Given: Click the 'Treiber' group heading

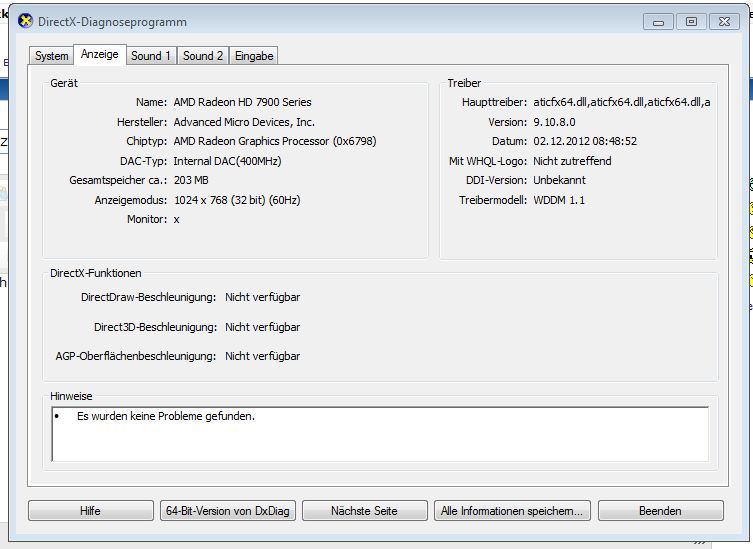Looking at the screenshot, I should 464,83.
